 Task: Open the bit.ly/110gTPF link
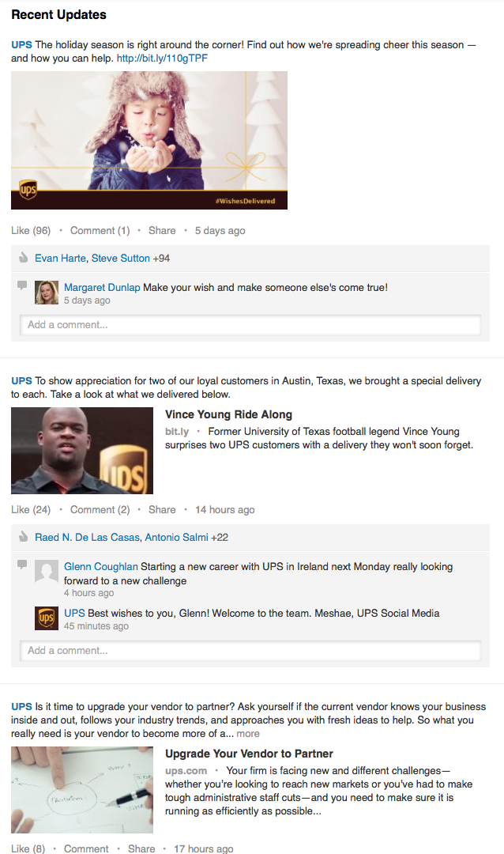pos(163,59)
